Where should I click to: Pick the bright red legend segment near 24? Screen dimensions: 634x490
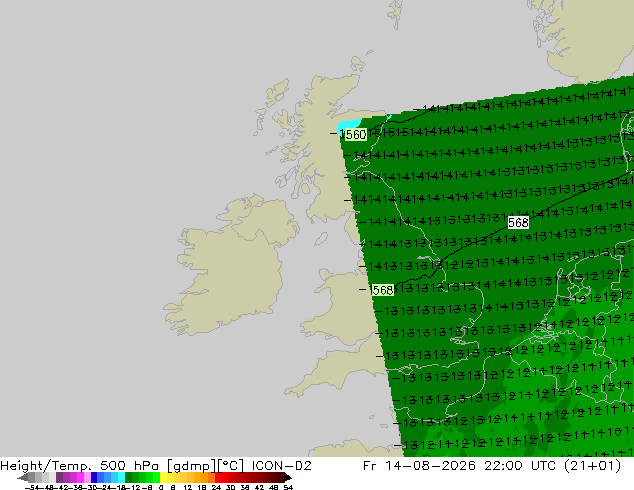(x=218, y=477)
